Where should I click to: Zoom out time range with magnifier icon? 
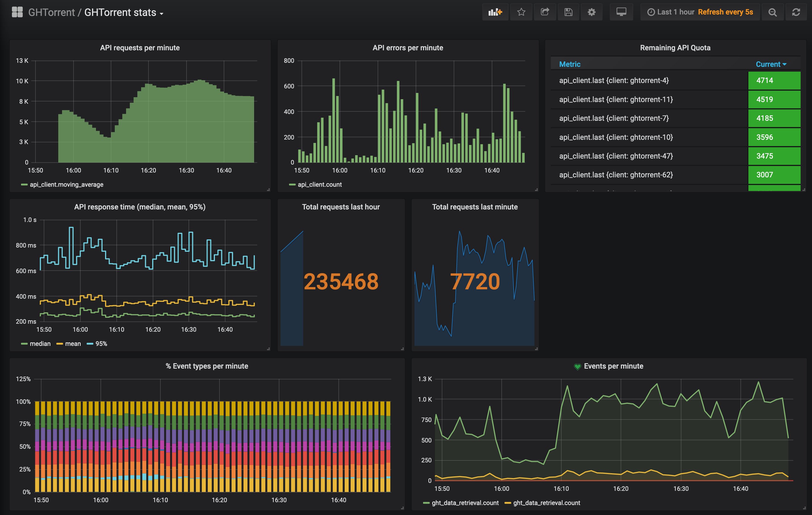[772, 12]
